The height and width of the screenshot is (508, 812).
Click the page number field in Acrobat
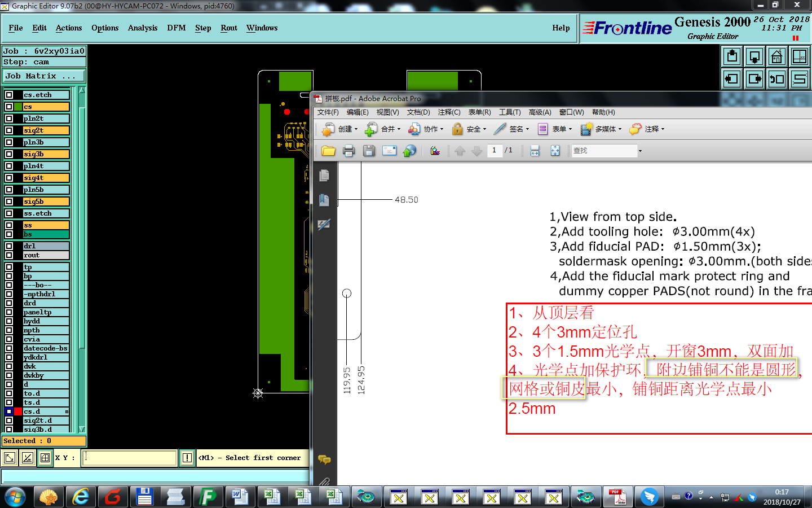pos(494,151)
